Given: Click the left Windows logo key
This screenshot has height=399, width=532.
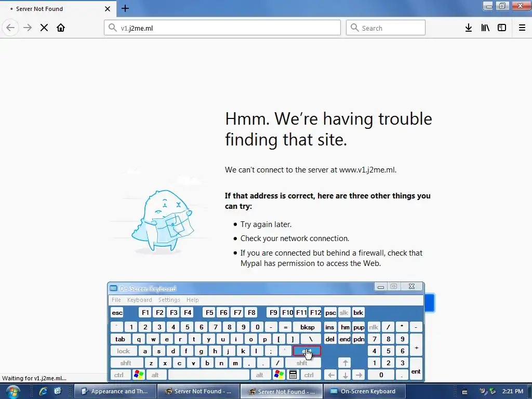Looking at the screenshot, I should pyautogui.click(x=138, y=375).
